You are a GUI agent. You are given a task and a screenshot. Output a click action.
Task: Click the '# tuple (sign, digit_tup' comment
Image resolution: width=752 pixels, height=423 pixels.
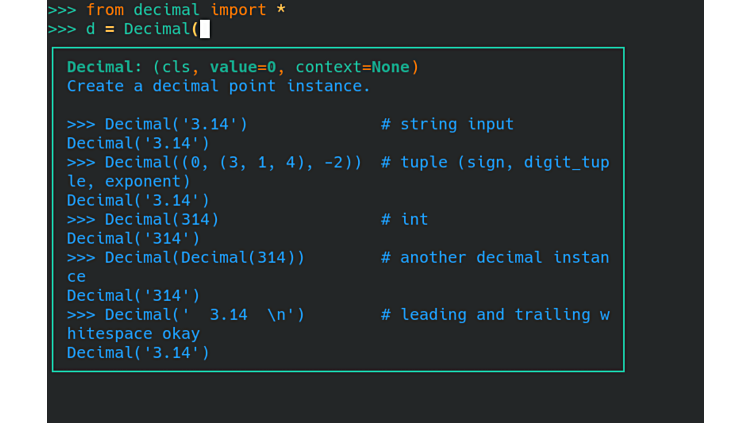click(x=495, y=162)
